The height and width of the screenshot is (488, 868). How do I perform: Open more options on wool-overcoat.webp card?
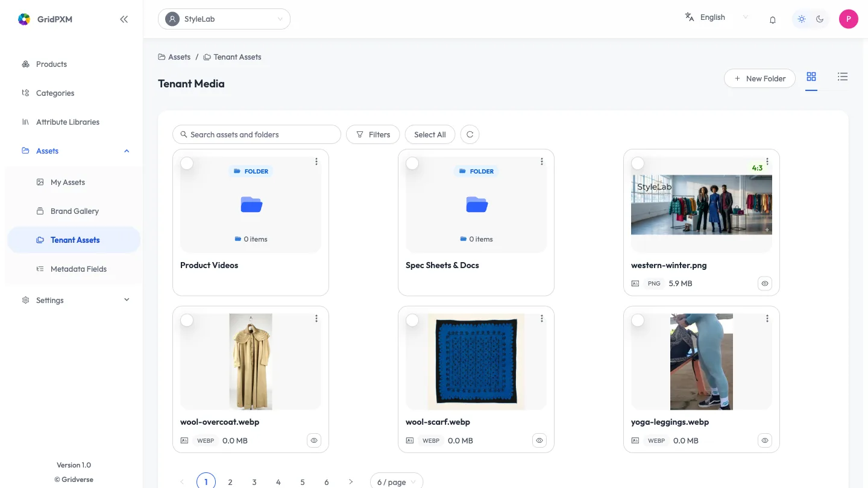tap(316, 319)
